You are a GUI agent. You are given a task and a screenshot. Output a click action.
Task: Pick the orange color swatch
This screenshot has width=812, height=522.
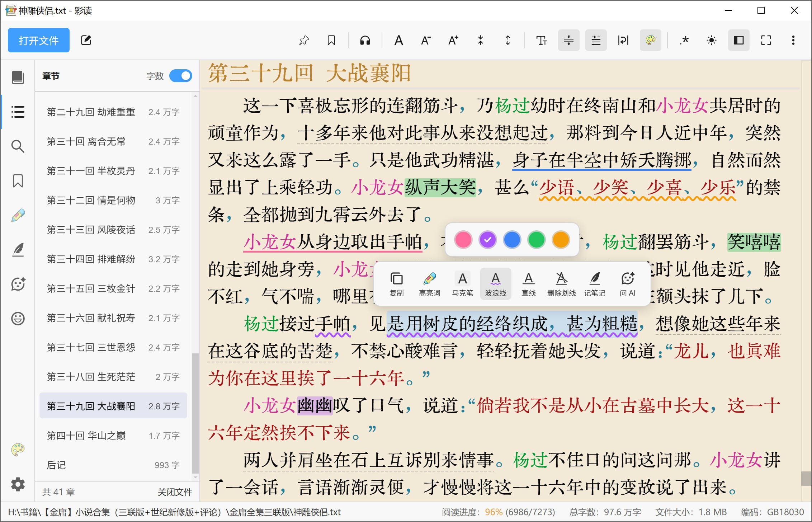point(561,240)
